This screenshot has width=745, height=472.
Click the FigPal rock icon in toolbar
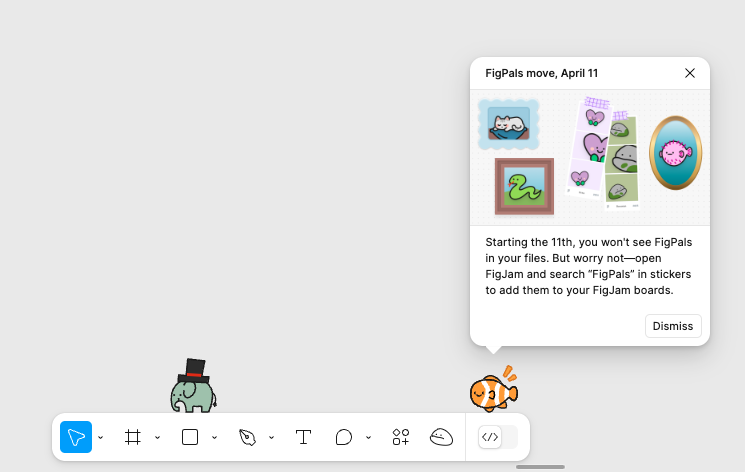(441, 437)
